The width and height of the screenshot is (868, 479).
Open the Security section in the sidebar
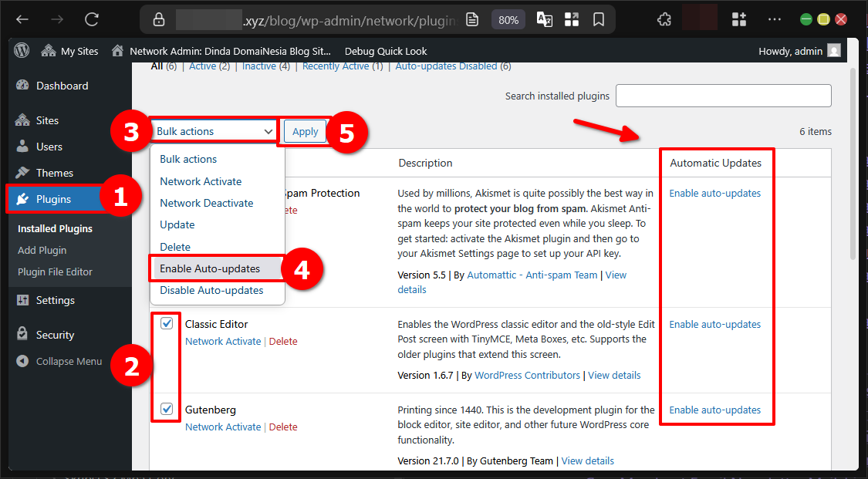click(53, 333)
